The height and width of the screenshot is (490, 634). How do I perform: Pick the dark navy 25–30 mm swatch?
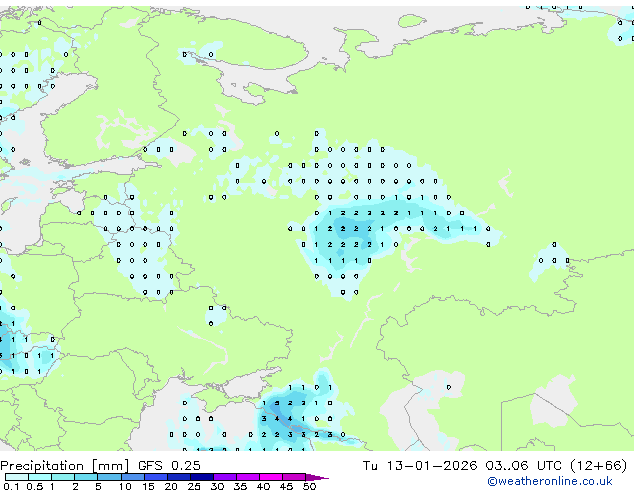pyautogui.click(x=202, y=477)
